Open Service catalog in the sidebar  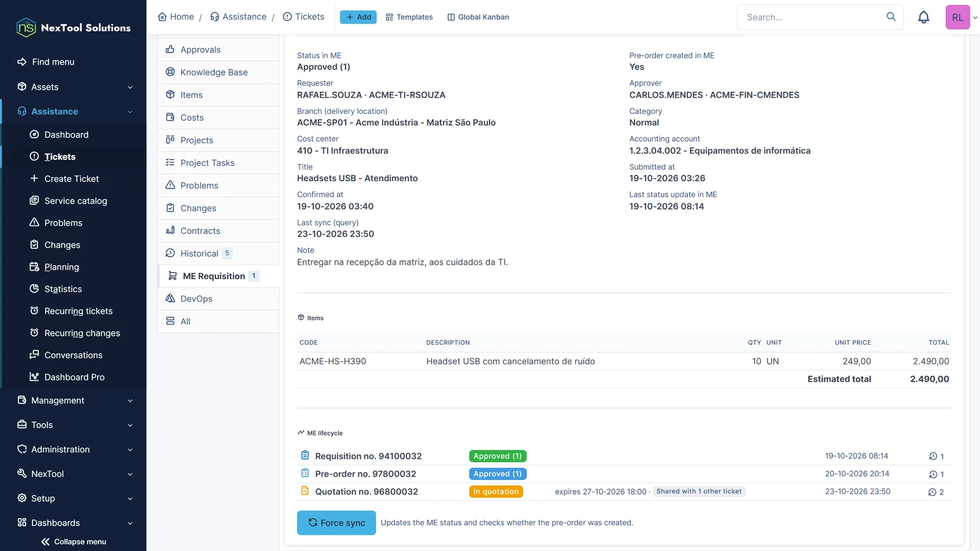coord(73,201)
